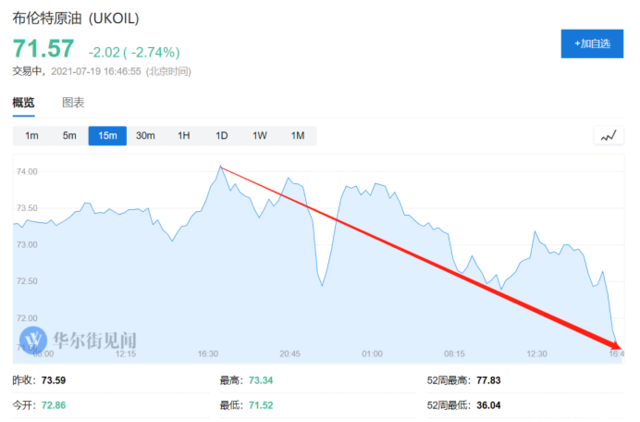This screenshot has height=422, width=640.
Task: Click the 01:00 time axis label
Action: click(x=372, y=354)
